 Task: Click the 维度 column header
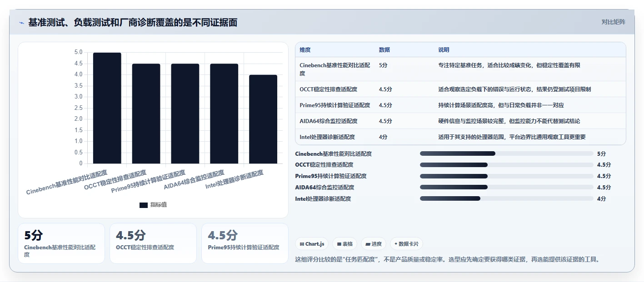(x=305, y=50)
